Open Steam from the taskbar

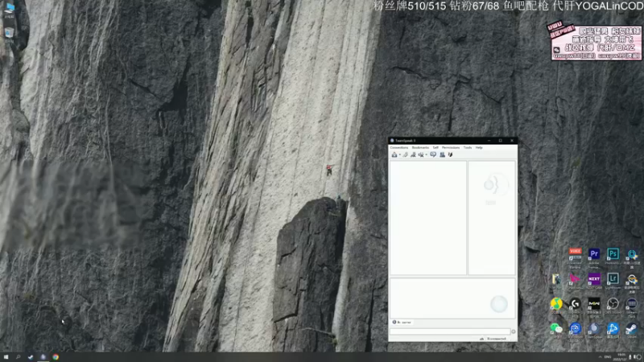pyautogui.click(x=31, y=357)
